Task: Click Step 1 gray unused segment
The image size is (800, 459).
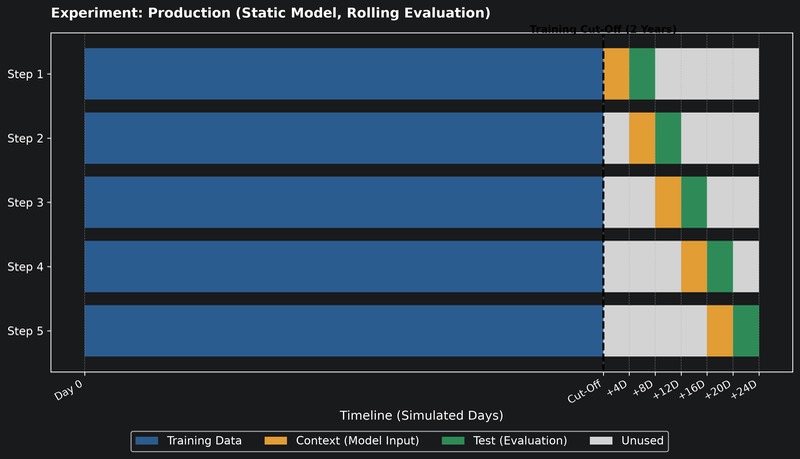Action: 707,74
